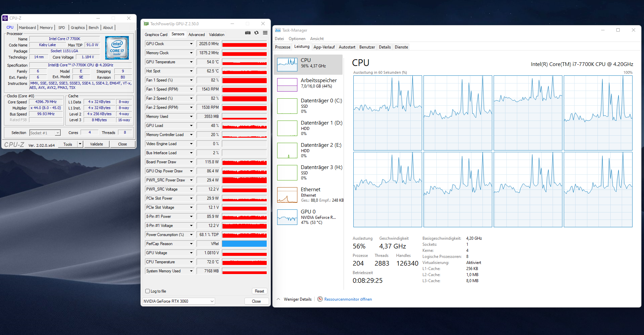The height and width of the screenshot is (335, 644).
Task: Open the Validation tab in GPU-Z
Action: [x=216, y=35]
